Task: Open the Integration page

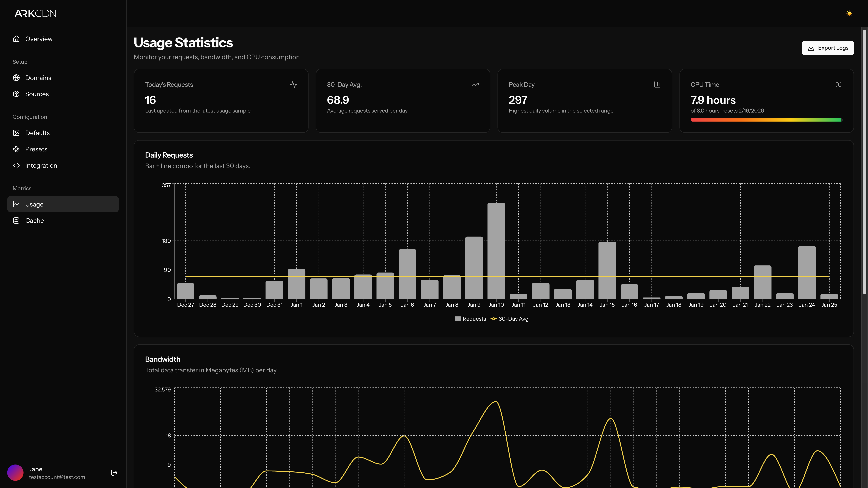Action: coord(63,165)
